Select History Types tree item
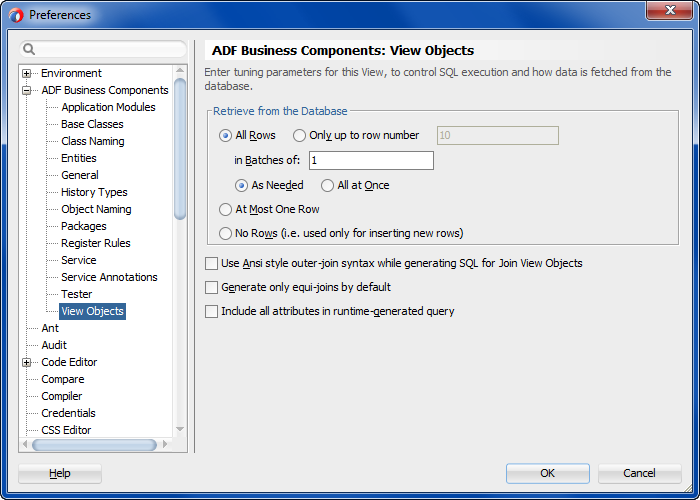Image resolution: width=700 pixels, height=500 pixels. 94,192
